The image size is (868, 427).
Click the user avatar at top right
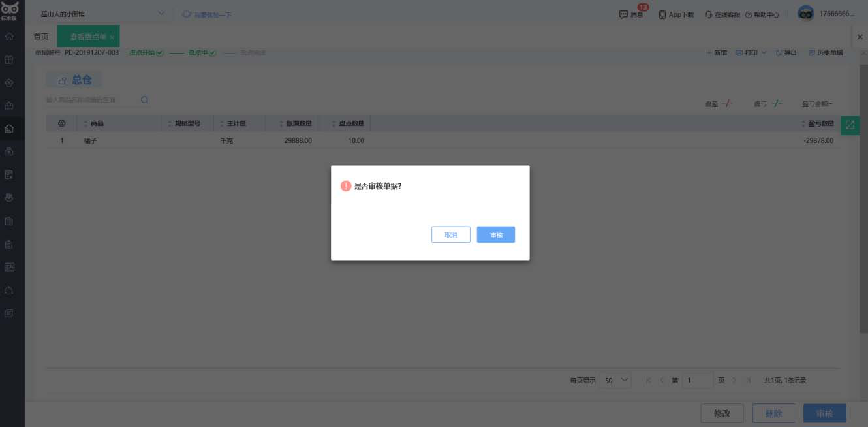806,14
